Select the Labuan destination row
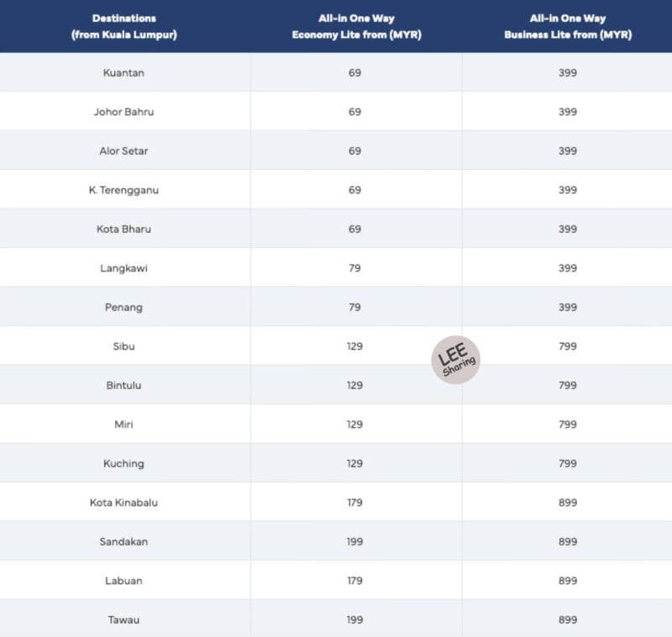672x637 pixels. pos(336,581)
